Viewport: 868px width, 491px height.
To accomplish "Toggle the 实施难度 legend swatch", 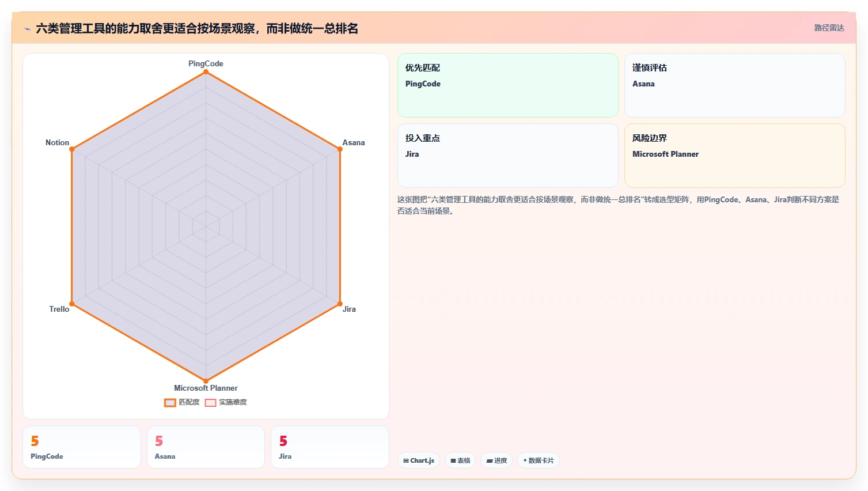I will click(x=210, y=403).
